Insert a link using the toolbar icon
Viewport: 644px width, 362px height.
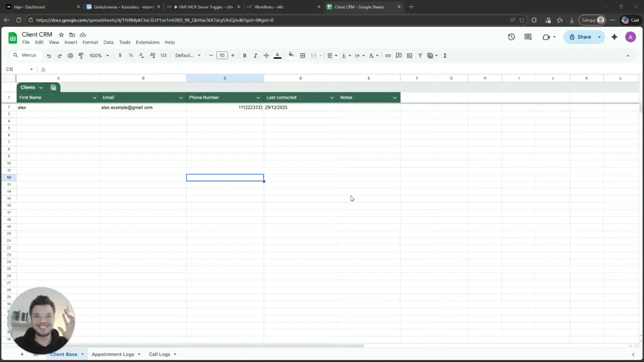coord(389,55)
